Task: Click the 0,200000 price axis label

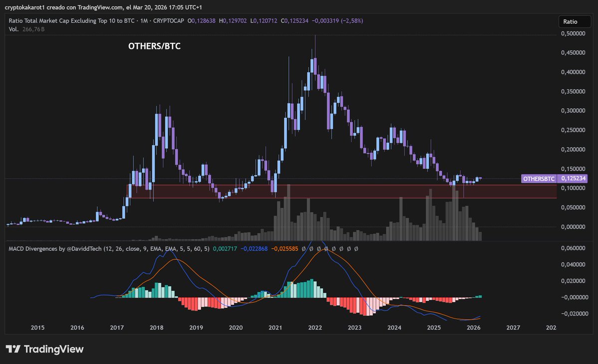Action: 573,150
